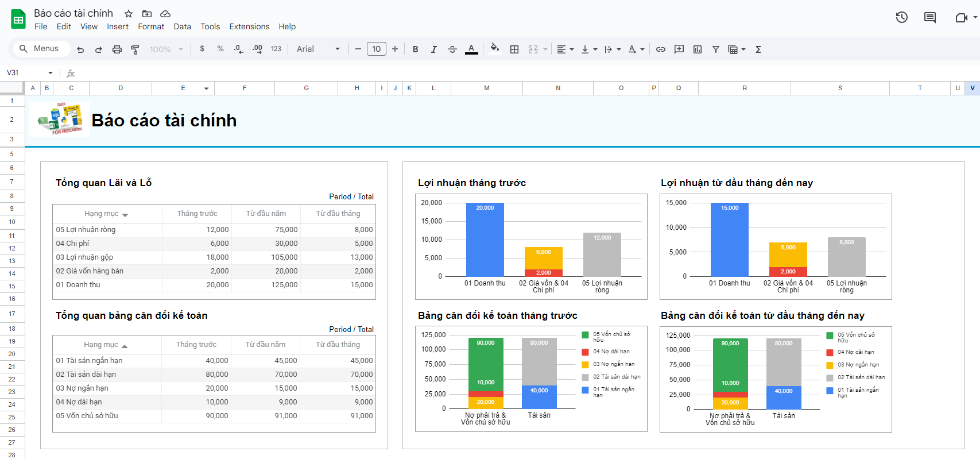Open the Functions sigma icon

tap(758, 49)
